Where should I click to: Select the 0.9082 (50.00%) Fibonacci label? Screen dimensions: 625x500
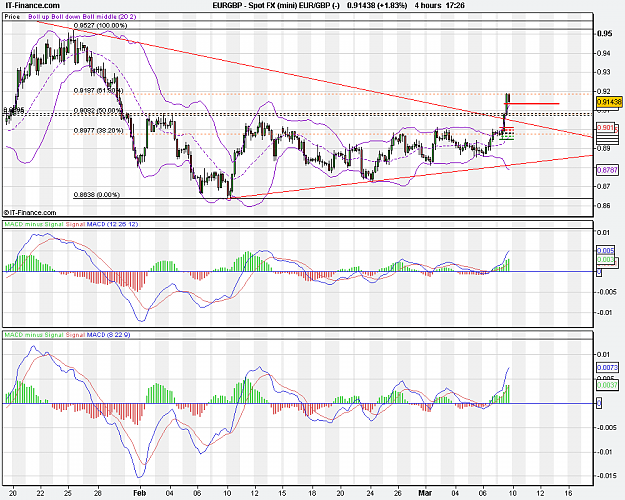pos(98,110)
